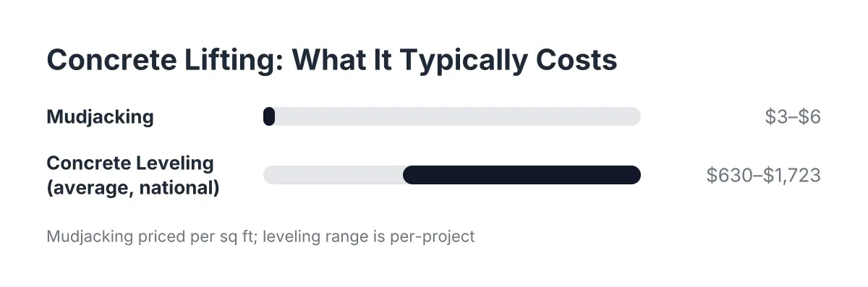This screenshot has width=868, height=287.
Task: Click the empty gray track of Mudjacking bar
Action: [457, 116]
